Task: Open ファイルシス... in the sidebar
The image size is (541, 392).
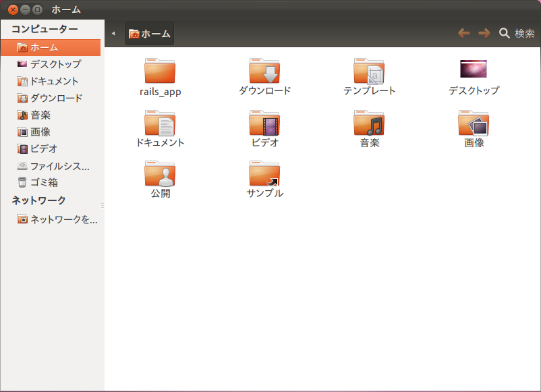Action: (x=51, y=166)
